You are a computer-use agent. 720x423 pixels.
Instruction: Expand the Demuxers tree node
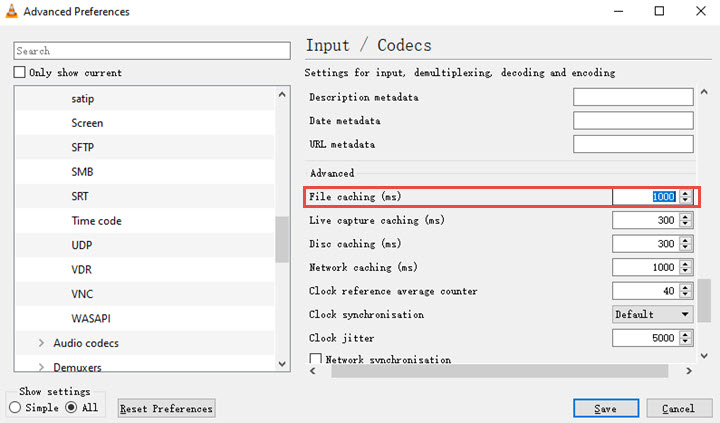tap(41, 367)
